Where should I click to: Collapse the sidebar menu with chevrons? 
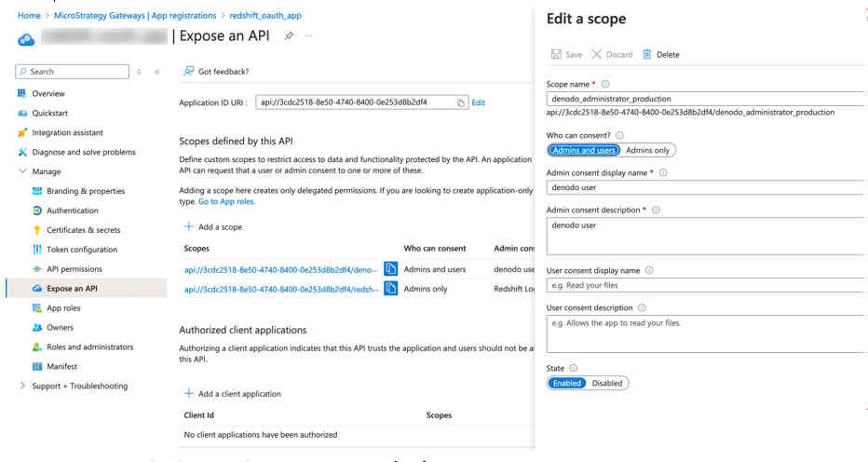[157, 72]
